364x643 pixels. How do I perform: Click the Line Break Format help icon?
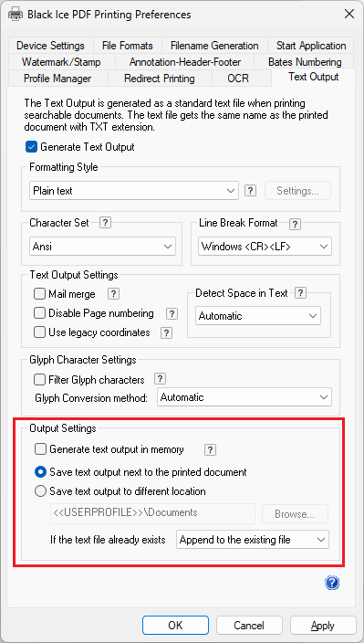click(x=295, y=224)
